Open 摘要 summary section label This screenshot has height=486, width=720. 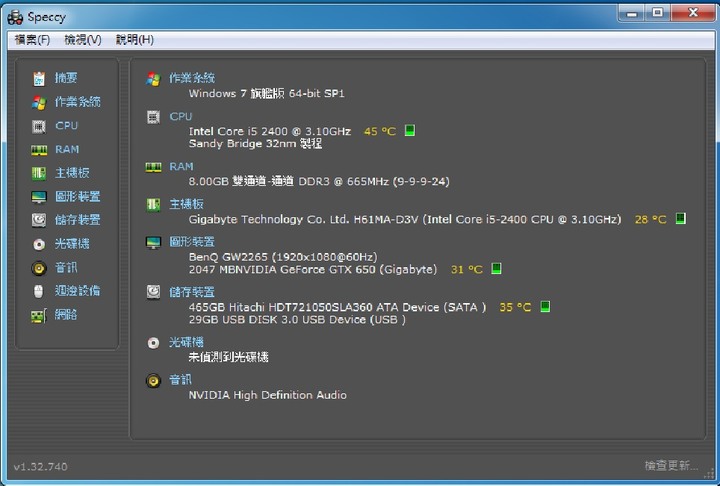66,78
